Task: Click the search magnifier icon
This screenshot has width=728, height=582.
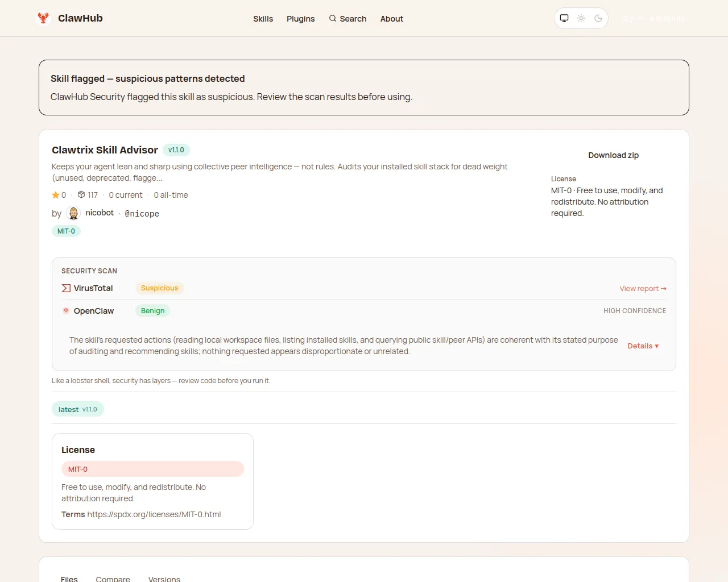Action: [x=332, y=19]
